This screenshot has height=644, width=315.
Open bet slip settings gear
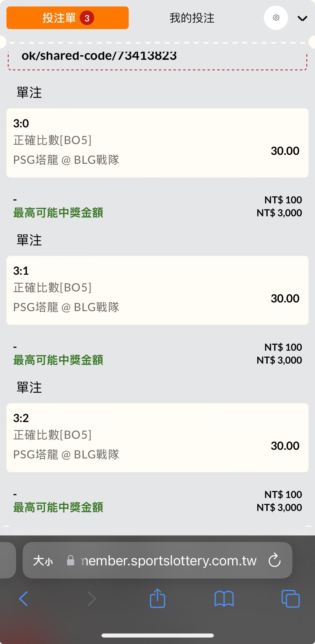click(276, 18)
